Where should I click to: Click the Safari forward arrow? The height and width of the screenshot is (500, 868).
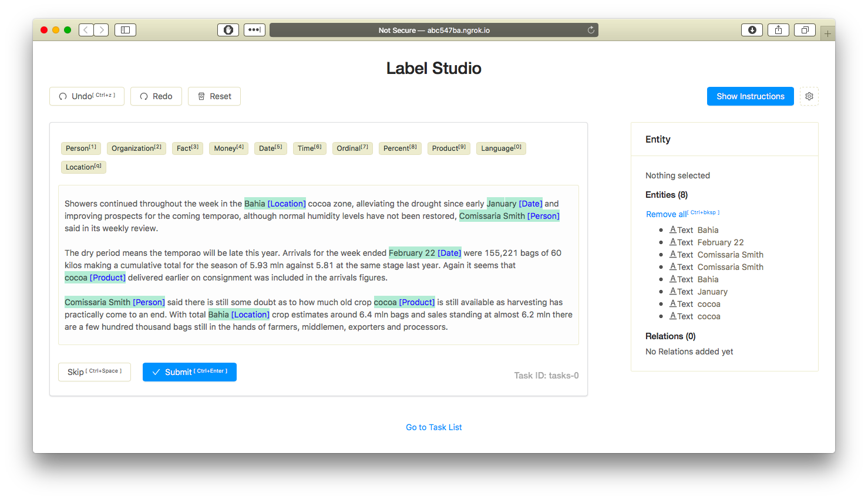click(x=102, y=30)
